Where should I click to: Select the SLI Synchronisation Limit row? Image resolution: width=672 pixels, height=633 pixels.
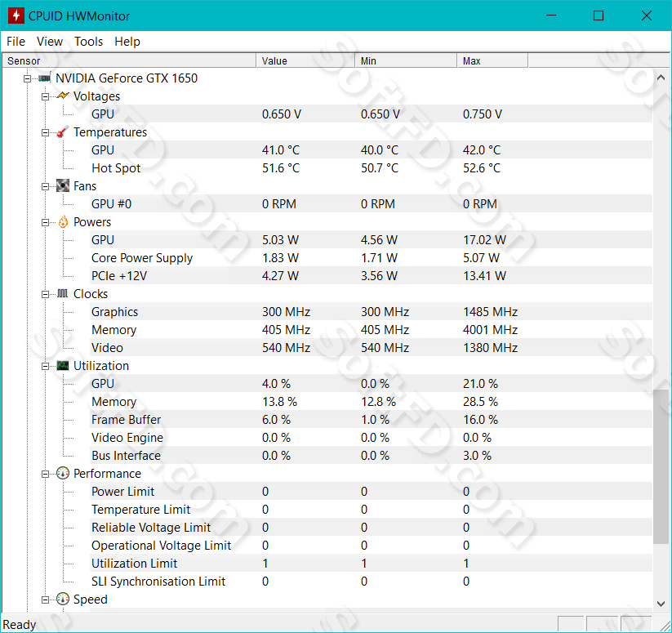click(x=372, y=582)
